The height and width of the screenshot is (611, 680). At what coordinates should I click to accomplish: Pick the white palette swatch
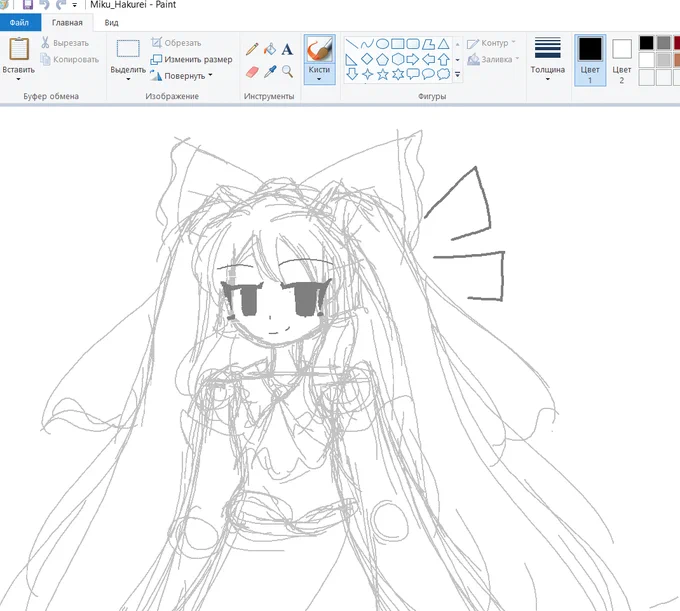pos(646,60)
